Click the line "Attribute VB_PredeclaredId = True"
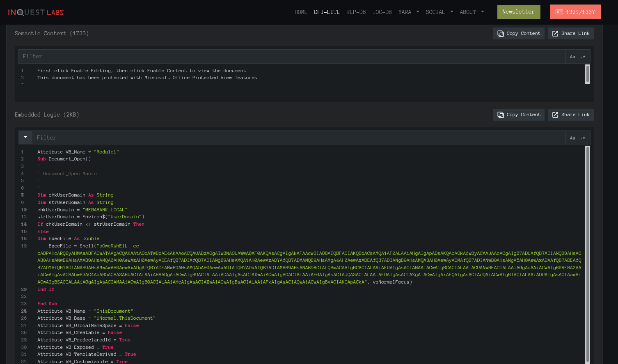Image resolution: width=618 pixels, height=364 pixels. [x=84, y=340]
